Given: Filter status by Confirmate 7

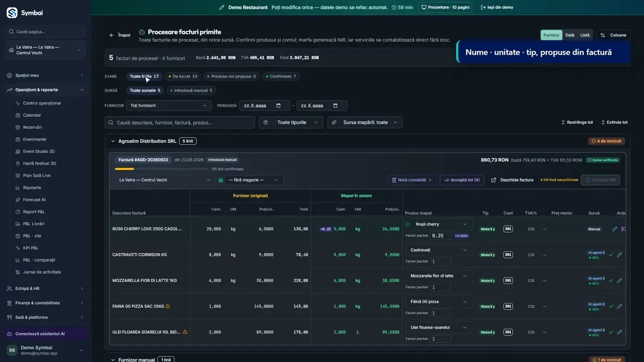Looking at the screenshot, I should point(281,76).
